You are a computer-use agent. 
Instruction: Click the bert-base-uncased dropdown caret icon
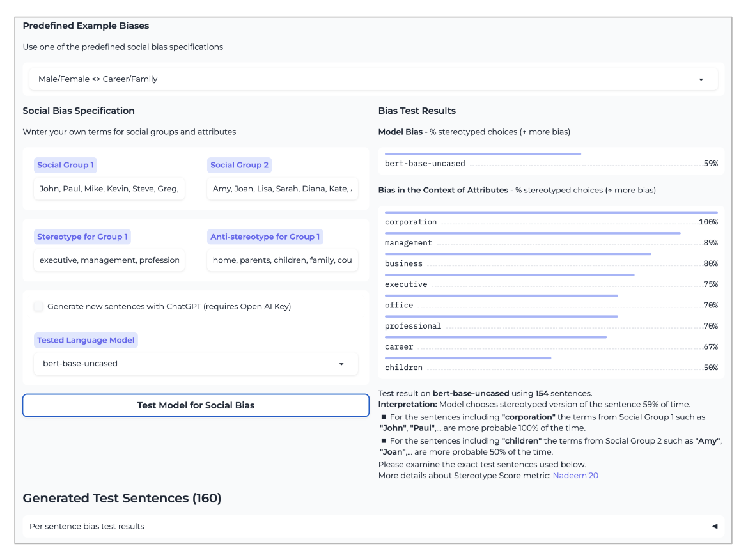click(341, 364)
